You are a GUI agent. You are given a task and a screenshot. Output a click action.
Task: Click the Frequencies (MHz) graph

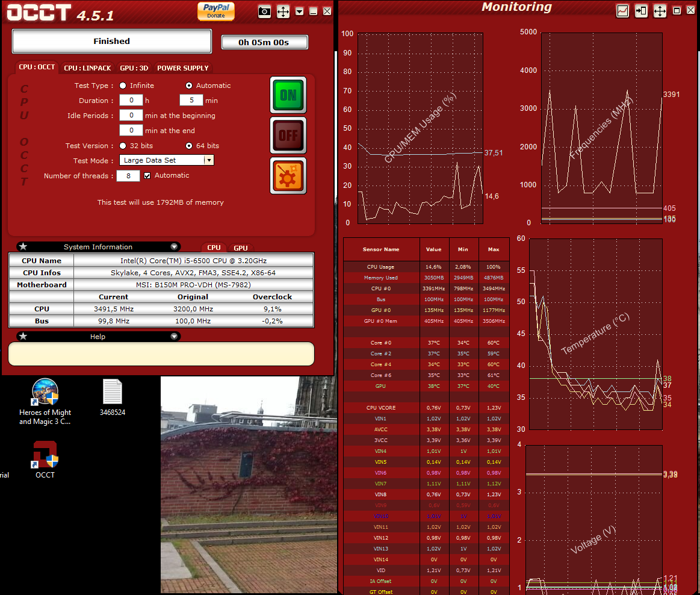coord(602,128)
